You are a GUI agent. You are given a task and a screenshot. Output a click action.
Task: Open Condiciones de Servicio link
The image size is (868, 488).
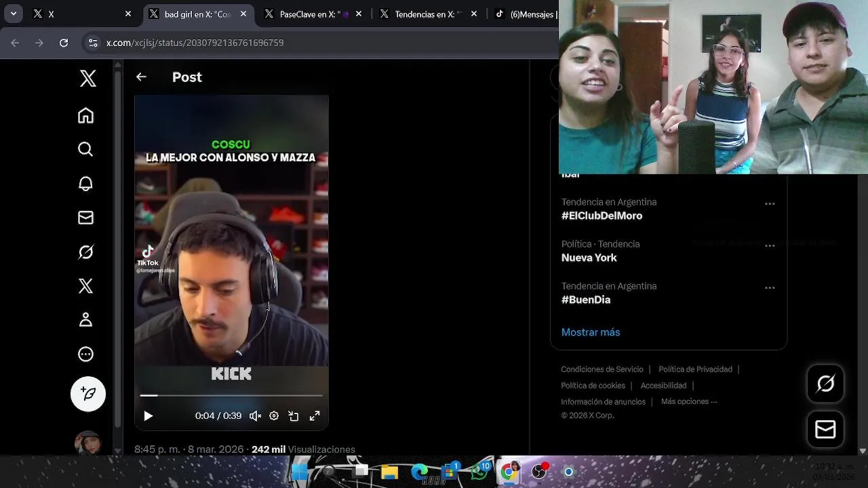click(602, 369)
